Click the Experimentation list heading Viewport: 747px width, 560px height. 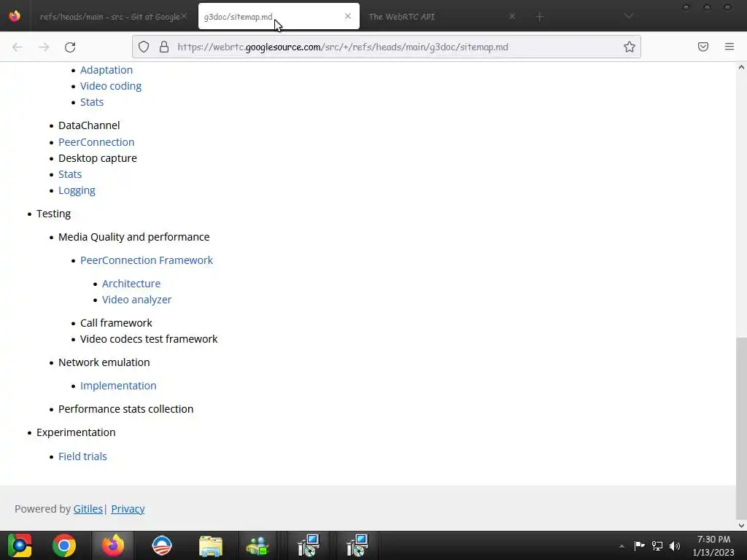click(x=76, y=433)
